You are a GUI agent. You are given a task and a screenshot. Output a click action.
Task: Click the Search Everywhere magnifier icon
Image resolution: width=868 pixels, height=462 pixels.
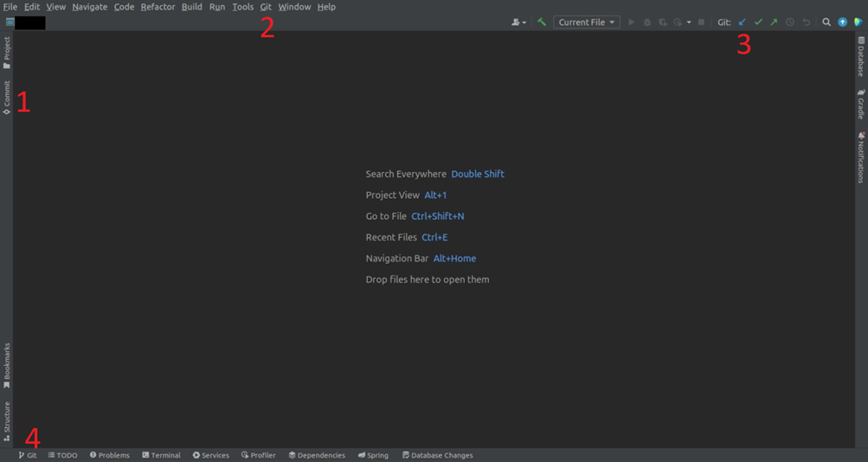(x=826, y=22)
